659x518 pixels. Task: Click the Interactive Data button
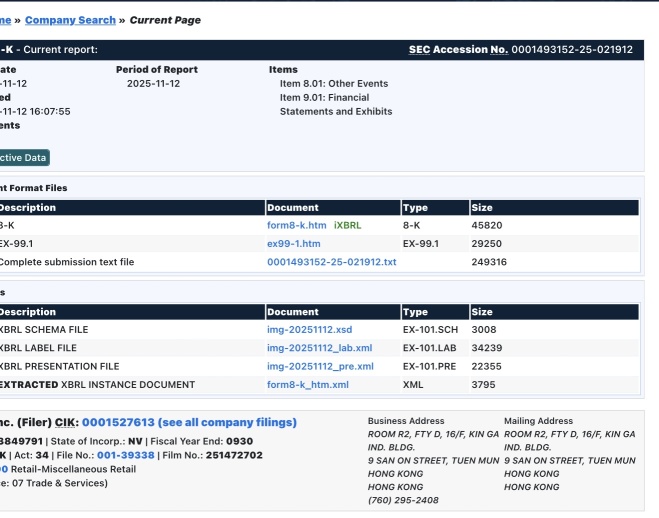[x=22, y=158]
